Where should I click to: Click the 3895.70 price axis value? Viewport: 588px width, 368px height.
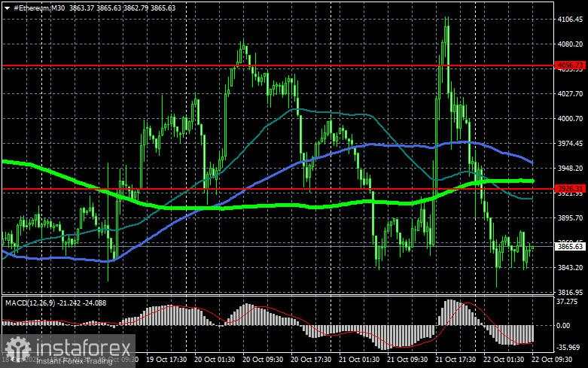tap(570, 217)
